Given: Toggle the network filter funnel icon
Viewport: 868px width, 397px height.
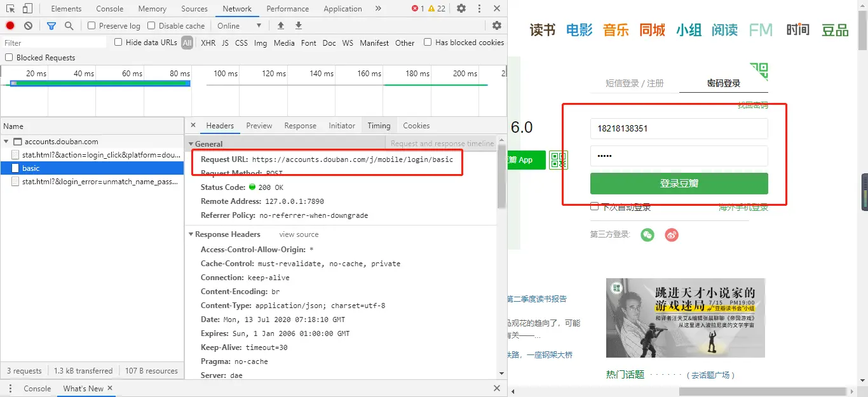Looking at the screenshot, I should coord(51,25).
